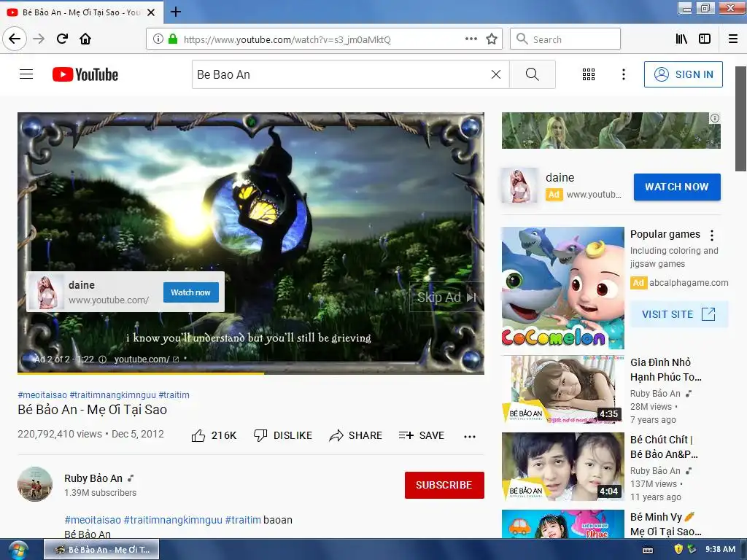Open Bé Chút Chít video thumbnail
The image size is (747, 560).
point(562,467)
